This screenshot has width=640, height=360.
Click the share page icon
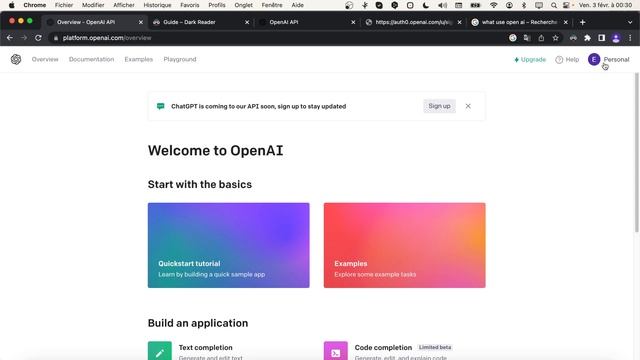tap(541, 38)
